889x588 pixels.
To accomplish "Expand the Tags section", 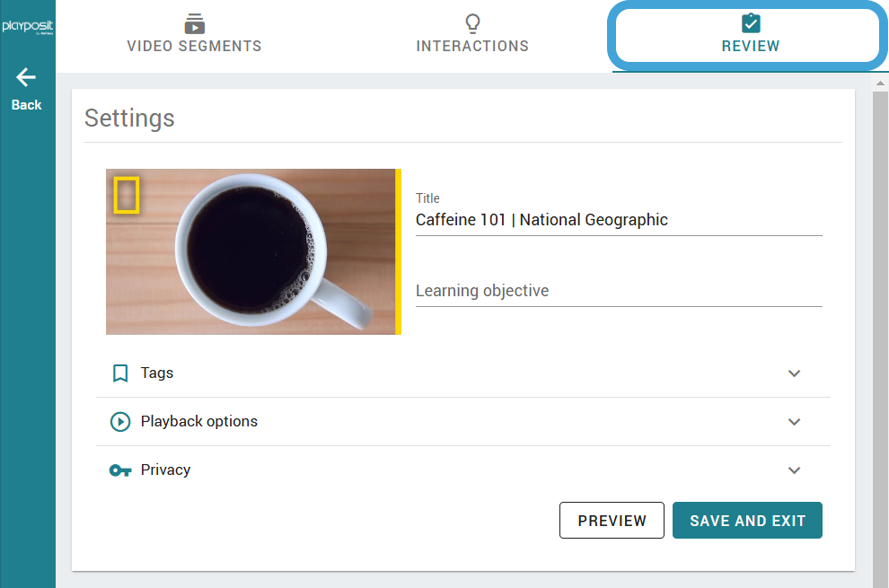I will coord(794,373).
